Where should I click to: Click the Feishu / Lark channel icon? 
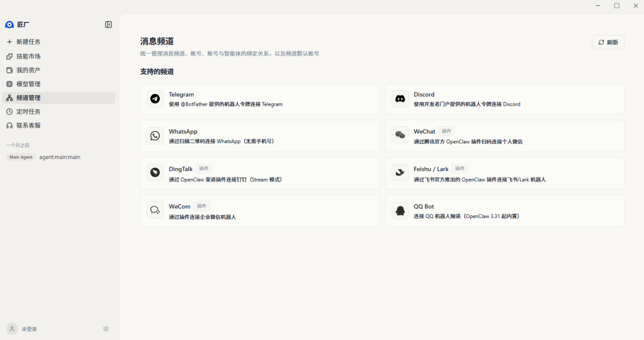[x=400, y=173]
